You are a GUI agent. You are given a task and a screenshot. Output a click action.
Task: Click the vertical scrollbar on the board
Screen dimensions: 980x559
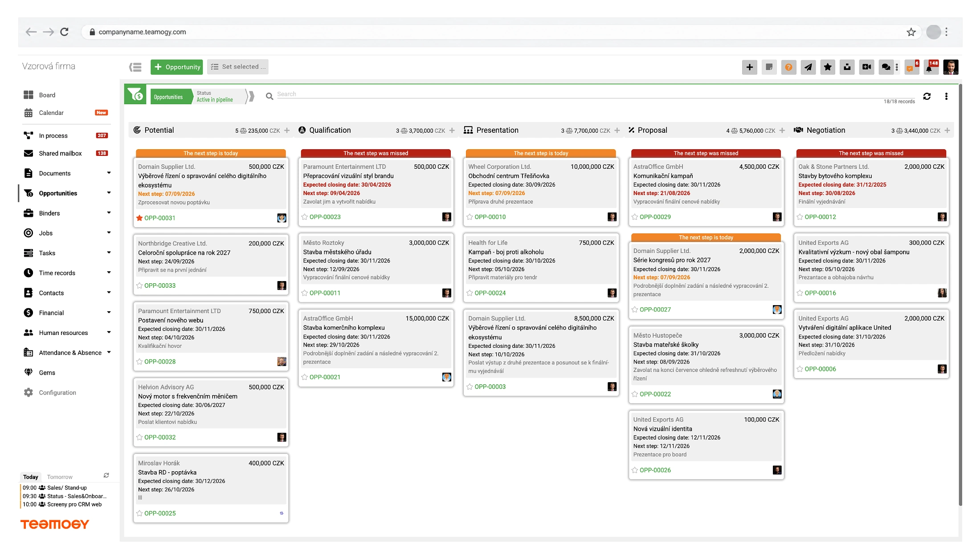960,294
